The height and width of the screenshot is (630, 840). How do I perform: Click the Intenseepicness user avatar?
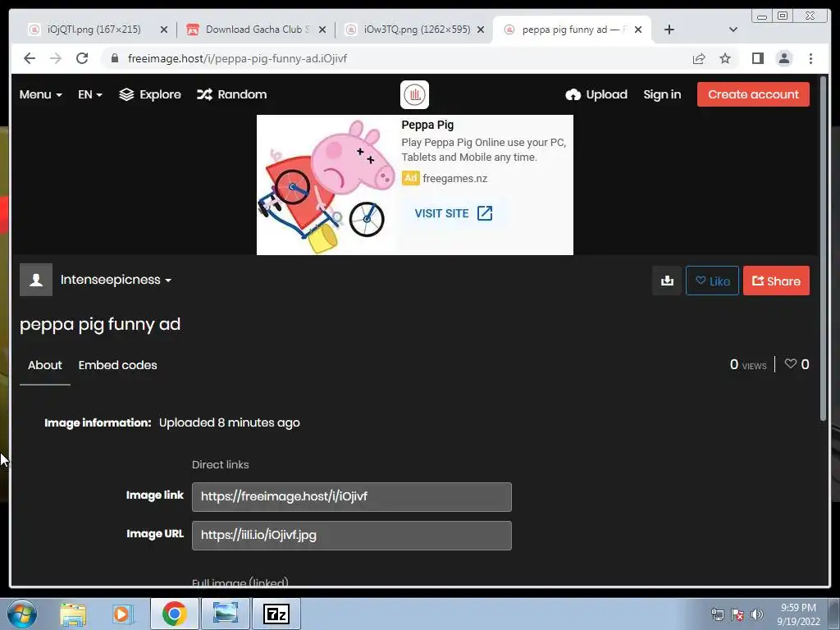click(x=36, y=280)
